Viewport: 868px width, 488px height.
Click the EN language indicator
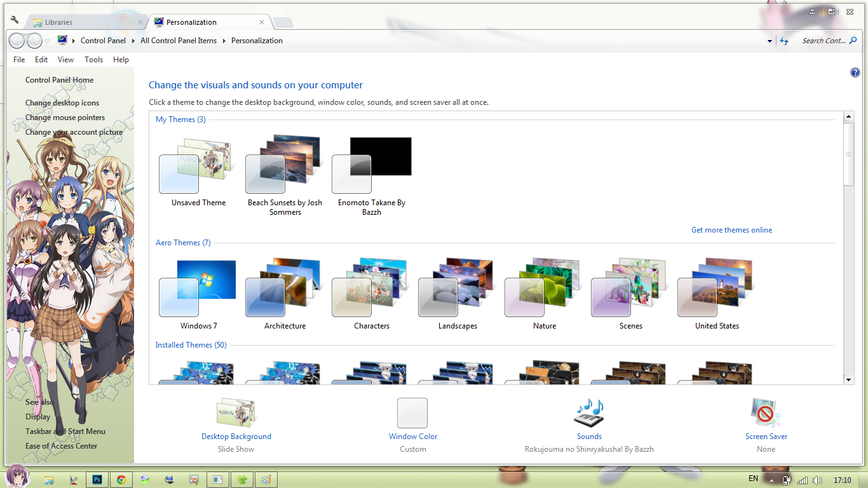tap(753, 478)
